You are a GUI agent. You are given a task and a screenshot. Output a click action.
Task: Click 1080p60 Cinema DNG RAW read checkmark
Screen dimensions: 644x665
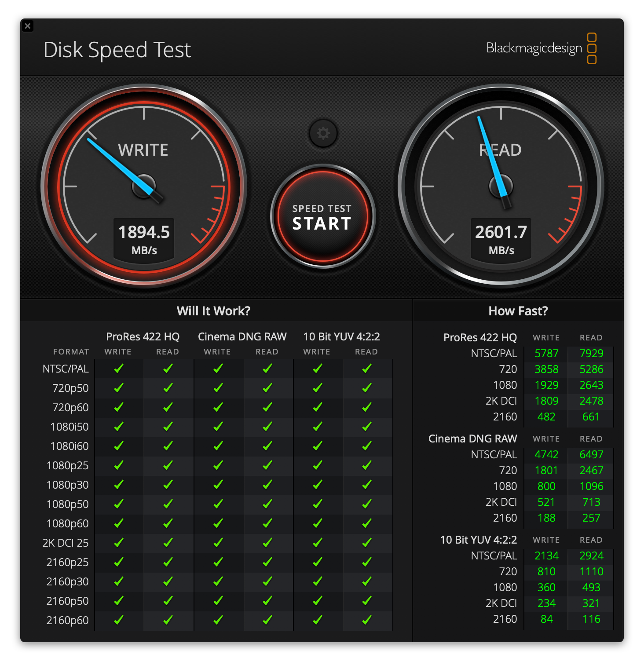(x=267, y=523)
